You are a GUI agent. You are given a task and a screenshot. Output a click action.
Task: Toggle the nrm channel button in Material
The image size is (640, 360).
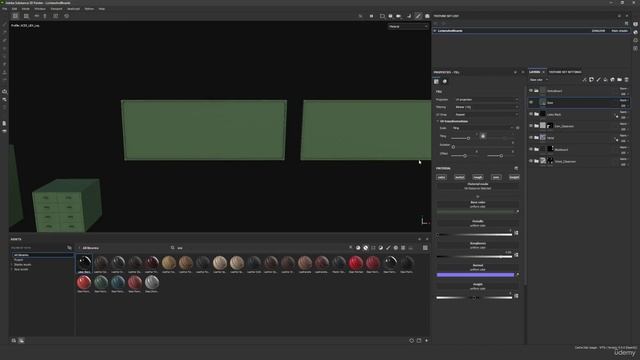[496, 177]
